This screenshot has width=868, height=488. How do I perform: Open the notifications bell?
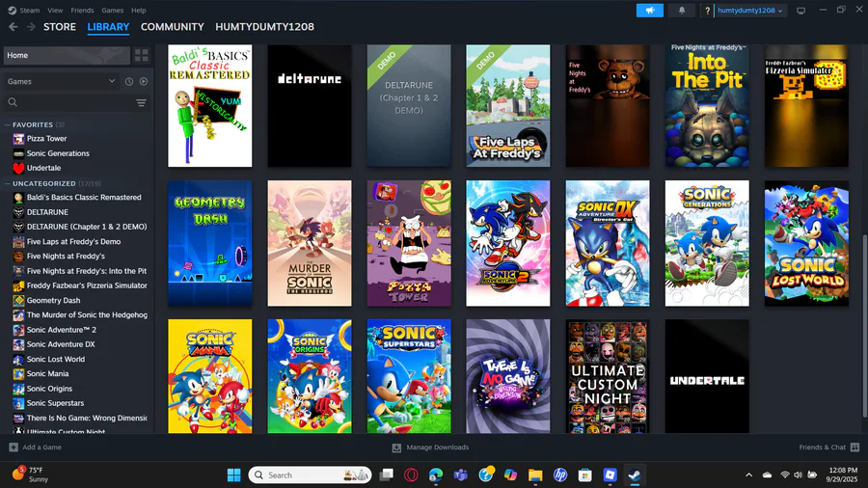pyautogui.click(x=682, y=11)
